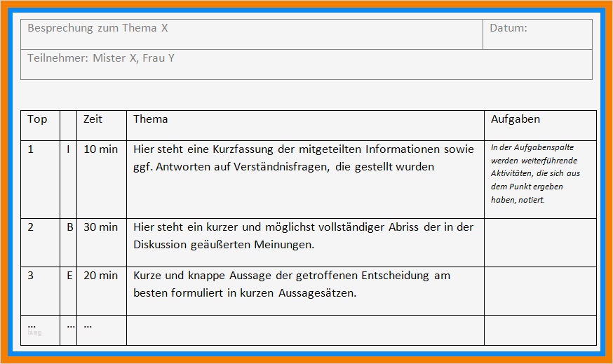
Task: Click the empty Thema cell in the last row
Action: (x=305, y=330)
